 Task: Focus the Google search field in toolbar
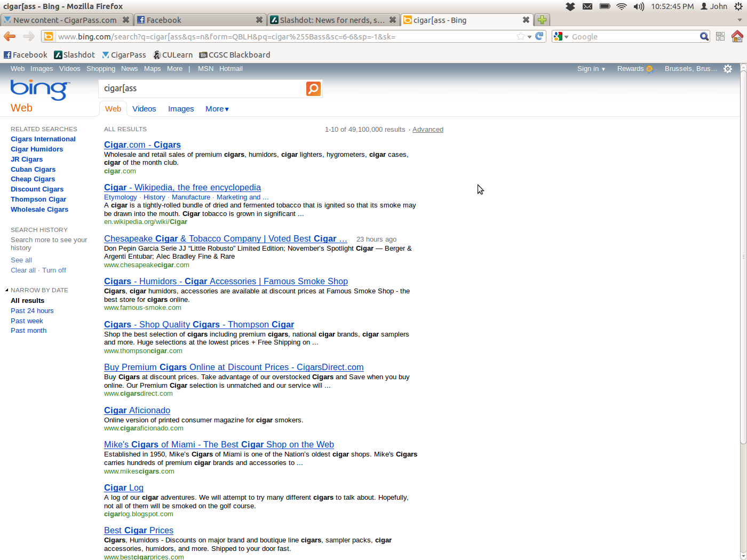coord(635,37)
